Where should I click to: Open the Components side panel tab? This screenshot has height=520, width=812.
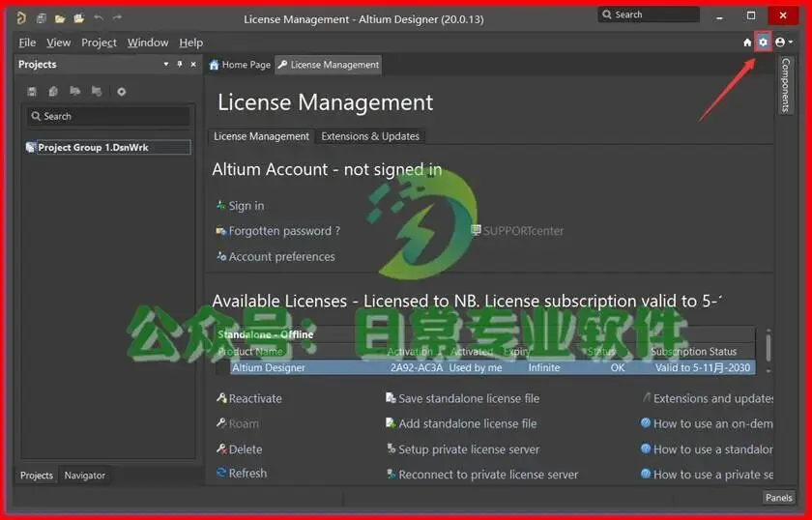tap(786, 85)
